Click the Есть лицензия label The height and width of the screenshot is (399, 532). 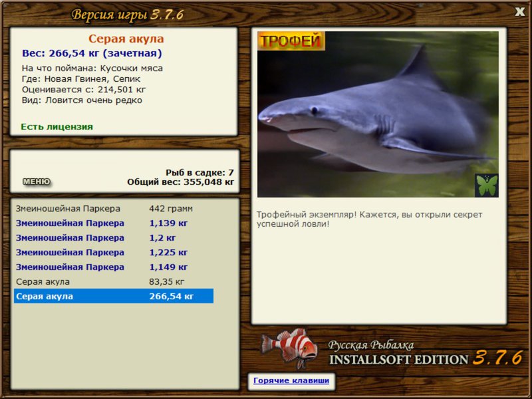(x=57, y=126)
